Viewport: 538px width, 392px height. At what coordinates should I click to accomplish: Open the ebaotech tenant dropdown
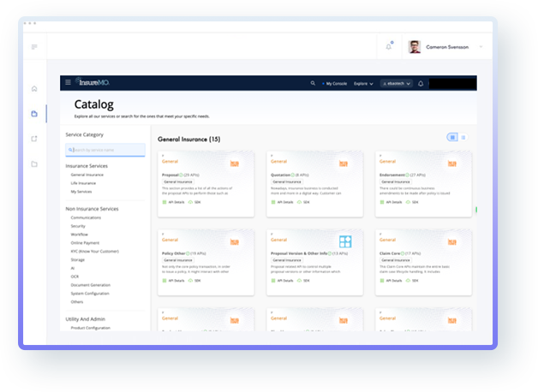click(397, 84)
